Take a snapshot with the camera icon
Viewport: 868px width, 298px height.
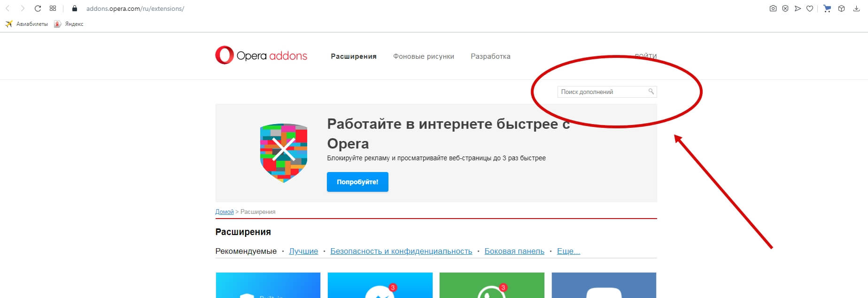773,8
